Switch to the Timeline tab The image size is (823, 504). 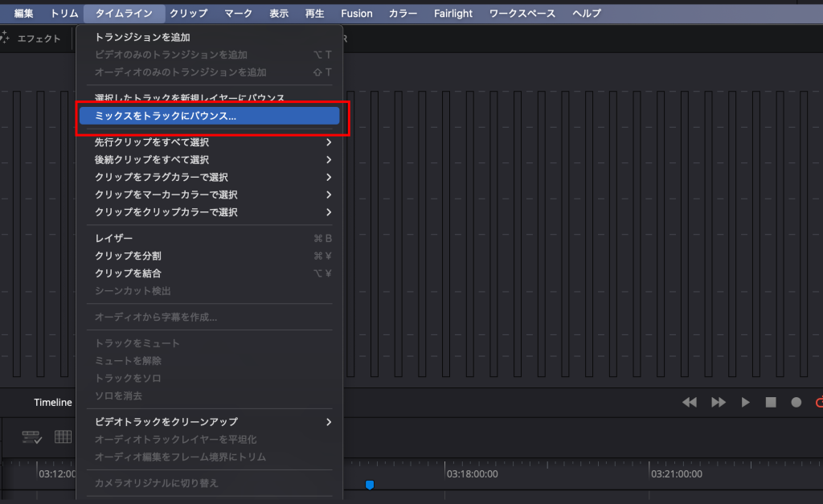(52, 402)
